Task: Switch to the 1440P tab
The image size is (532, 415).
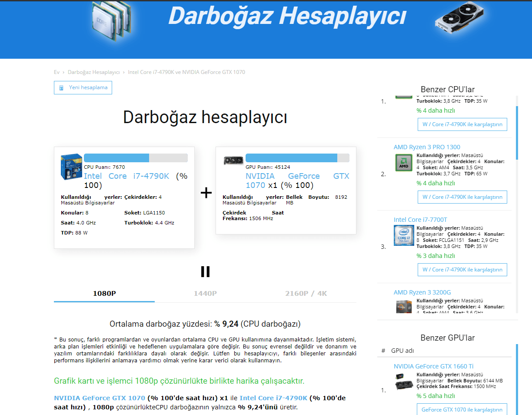Action: coord(205,294)
